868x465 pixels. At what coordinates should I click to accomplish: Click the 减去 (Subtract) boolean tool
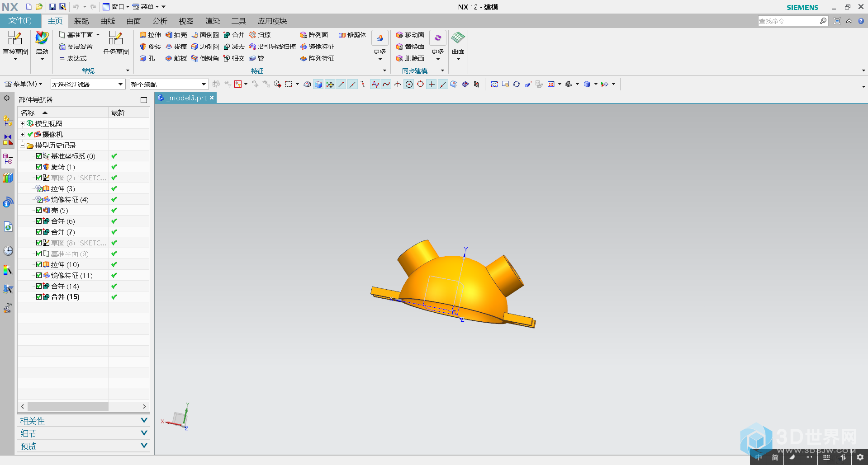click(x=234, y=47)
